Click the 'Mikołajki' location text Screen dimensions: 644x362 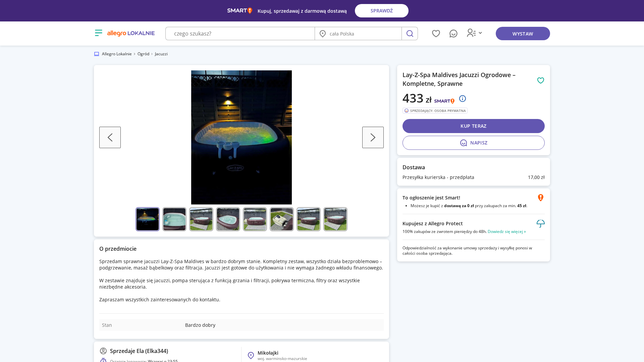(268, 353)
